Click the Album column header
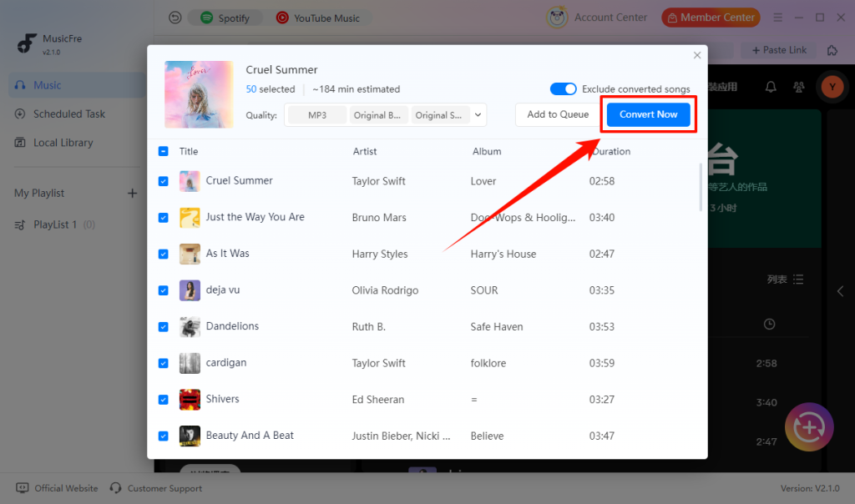The width and height of the screenshot is (855, 504). pyautogui.click(x=487, y=152)
